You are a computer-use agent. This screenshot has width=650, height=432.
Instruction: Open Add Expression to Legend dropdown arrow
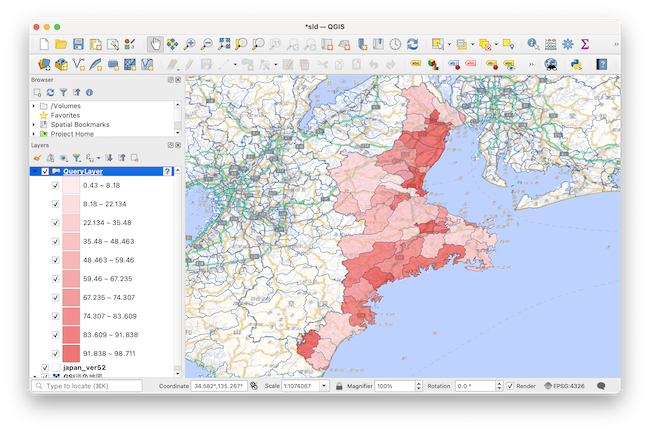98,158
